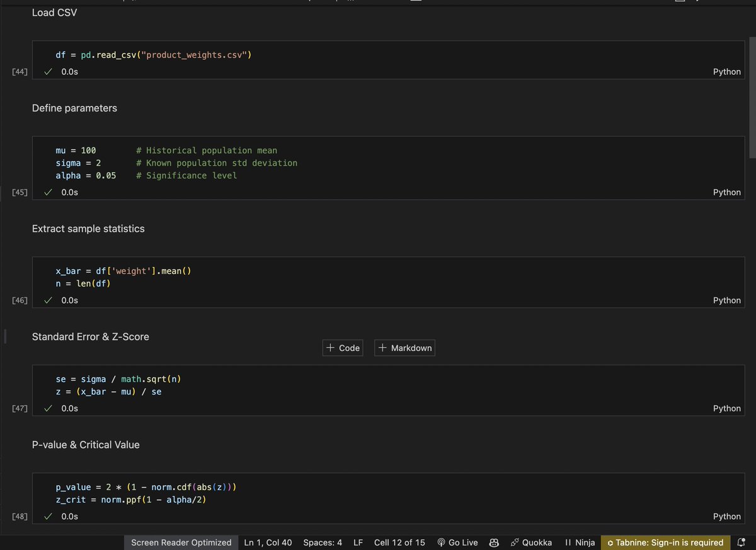
Task: Open Ln 1, Col 40 go-to-line
Action: click(268, 542)
